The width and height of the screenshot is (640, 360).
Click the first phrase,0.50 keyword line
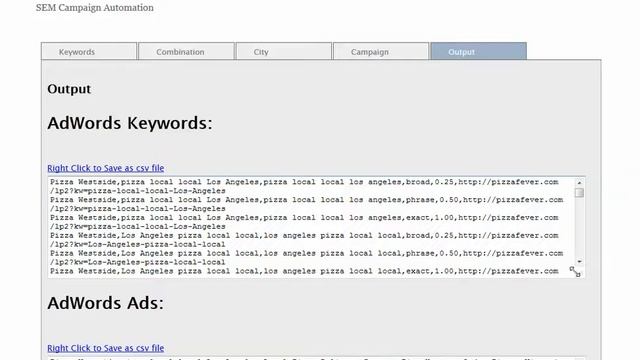[307, 200]
